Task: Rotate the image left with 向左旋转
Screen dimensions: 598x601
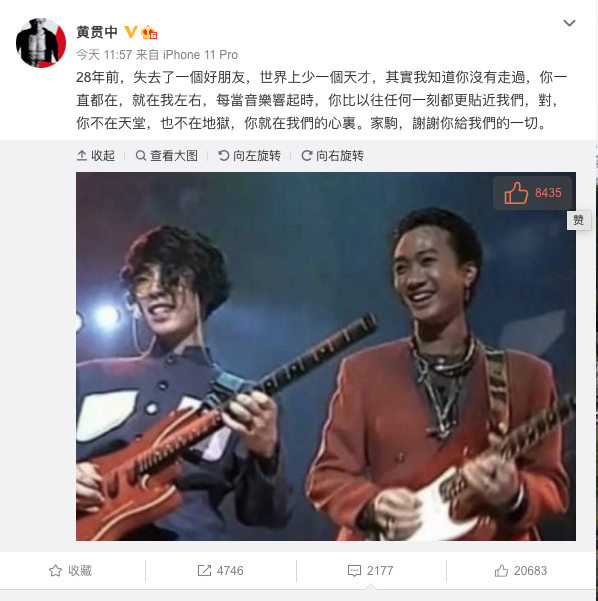Action: click(250, 156)
